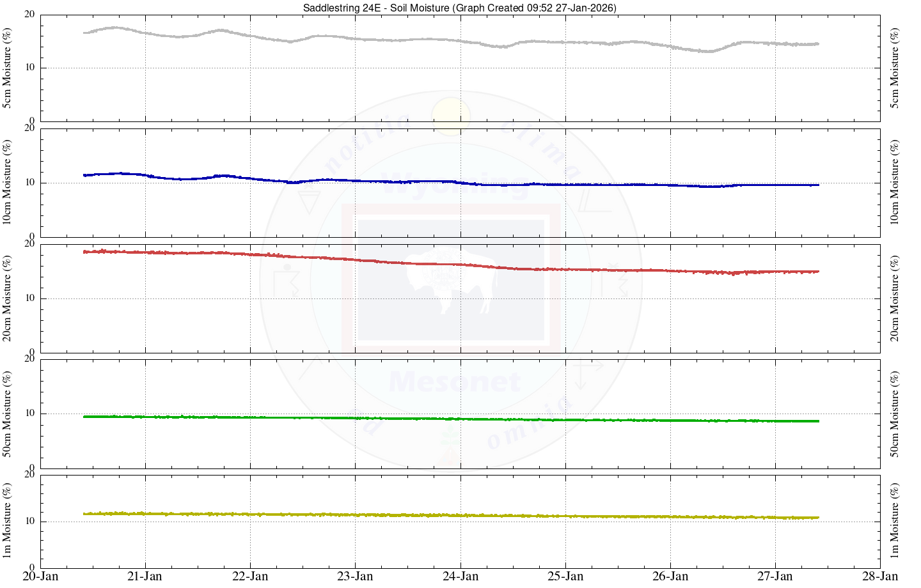Click the 24-Jan date tick label
The width and height of the screenshot is (921, 588).
click(460, 576)
